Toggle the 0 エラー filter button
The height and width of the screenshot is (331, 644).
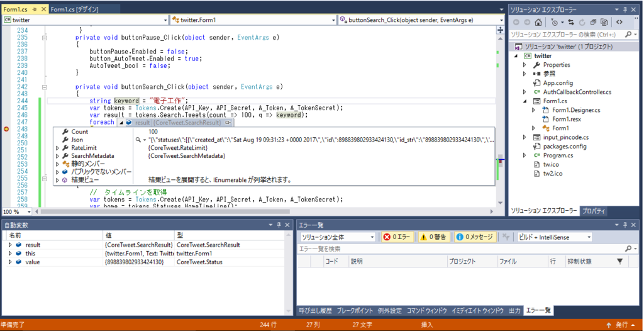click(x=398, y=237)
